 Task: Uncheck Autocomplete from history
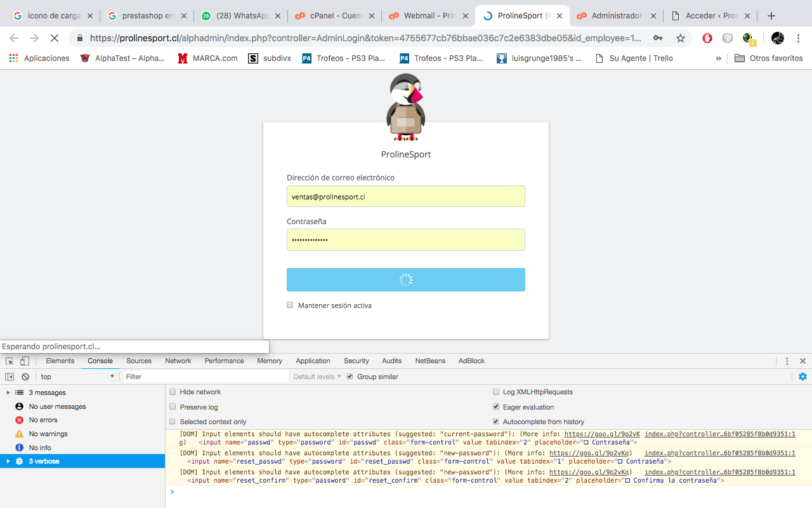click(496, 422)
